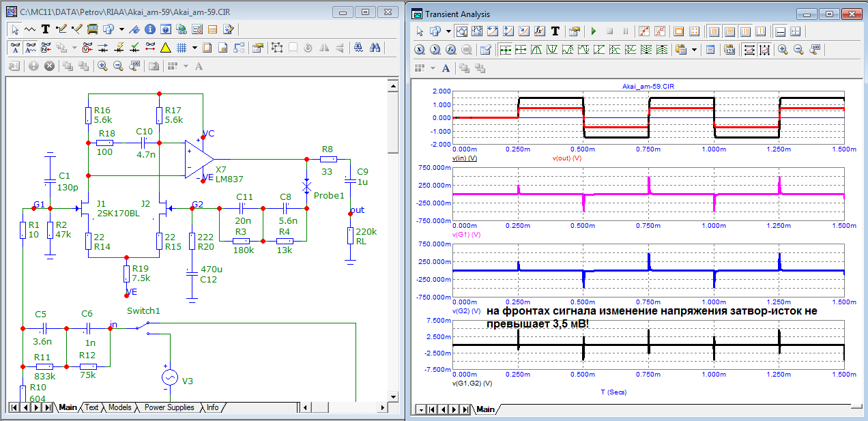Expand dropdown beside component copy icon

76,48
